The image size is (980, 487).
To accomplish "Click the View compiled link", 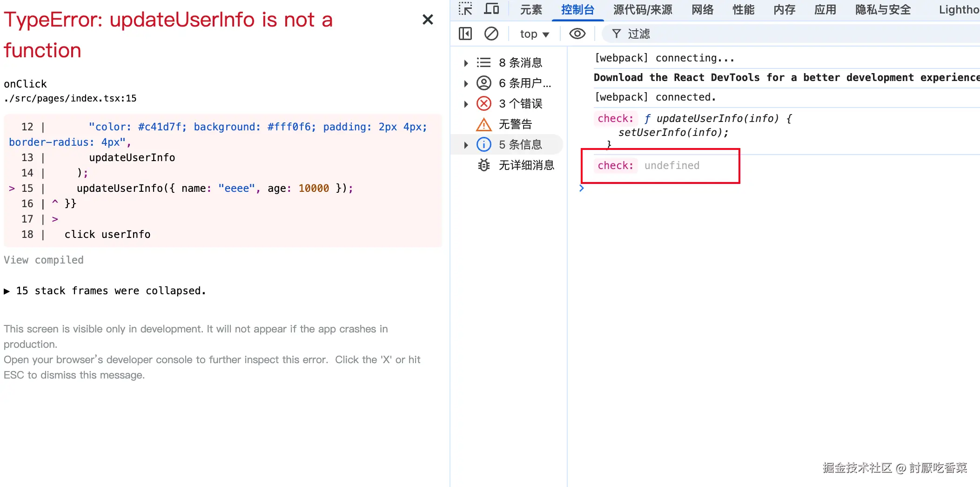I will pos(44,260).
